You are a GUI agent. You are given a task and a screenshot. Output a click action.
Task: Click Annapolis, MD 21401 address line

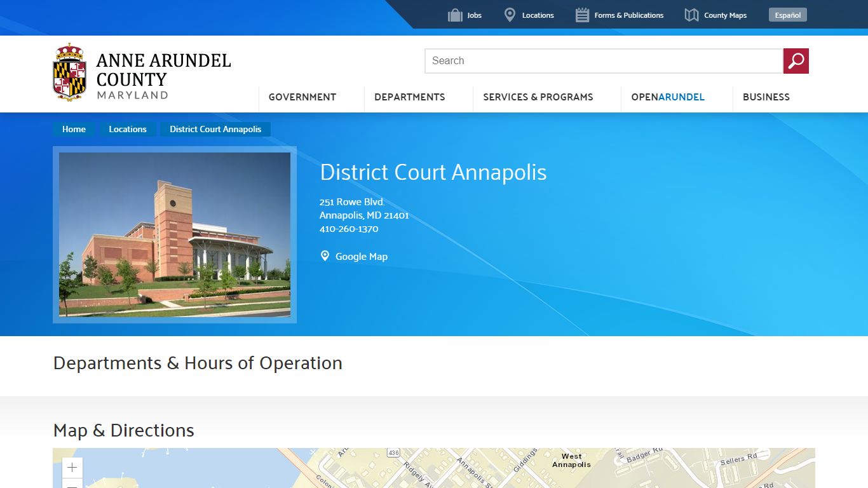364,215
